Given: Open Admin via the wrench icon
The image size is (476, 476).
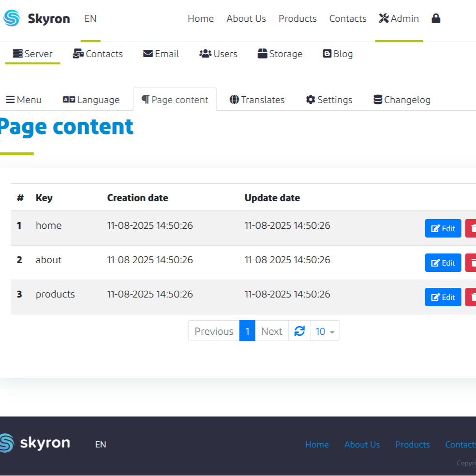Looking at the screenshot, I should point(383,18).
